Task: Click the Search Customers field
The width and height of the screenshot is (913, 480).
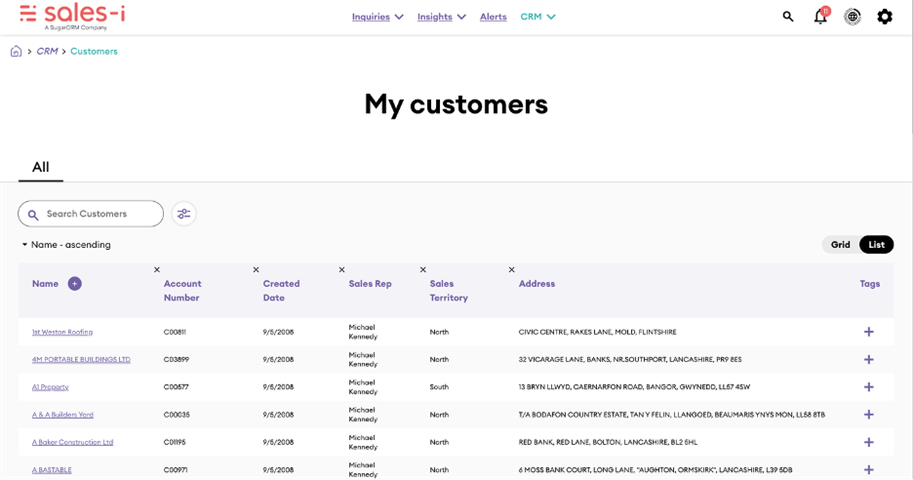Action: pos(98,214)
